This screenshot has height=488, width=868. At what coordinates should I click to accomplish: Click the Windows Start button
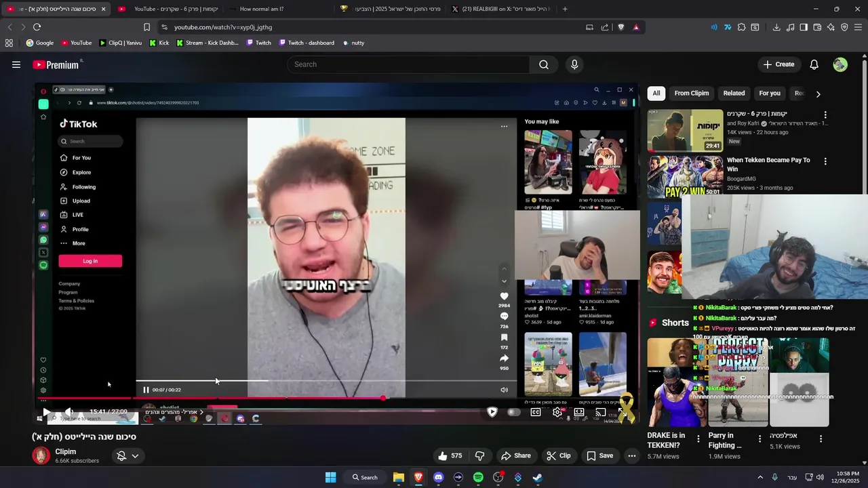coord(330,477)
